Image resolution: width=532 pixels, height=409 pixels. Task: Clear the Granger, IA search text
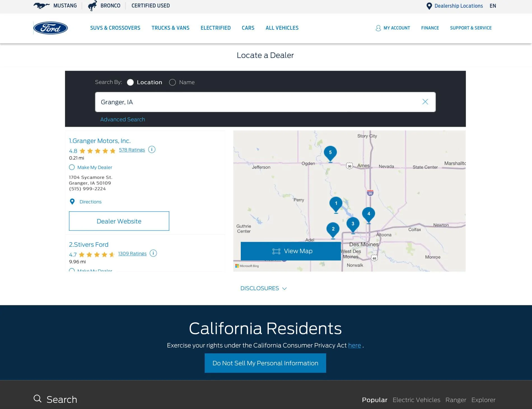425,102
